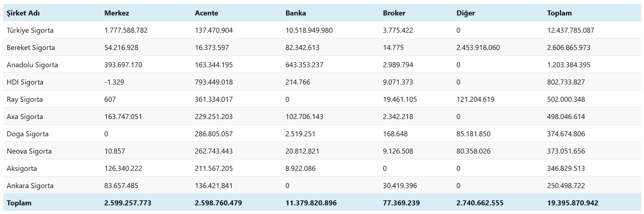Click HDI Sigorta's negative Merkez value
This screenshot has height=214, width=644.
[x=114, y=82]
